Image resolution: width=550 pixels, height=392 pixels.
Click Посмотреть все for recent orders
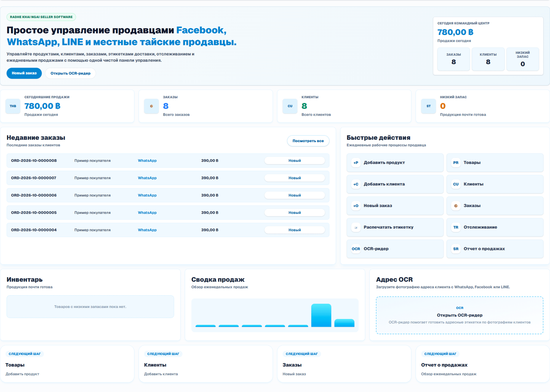308,141
